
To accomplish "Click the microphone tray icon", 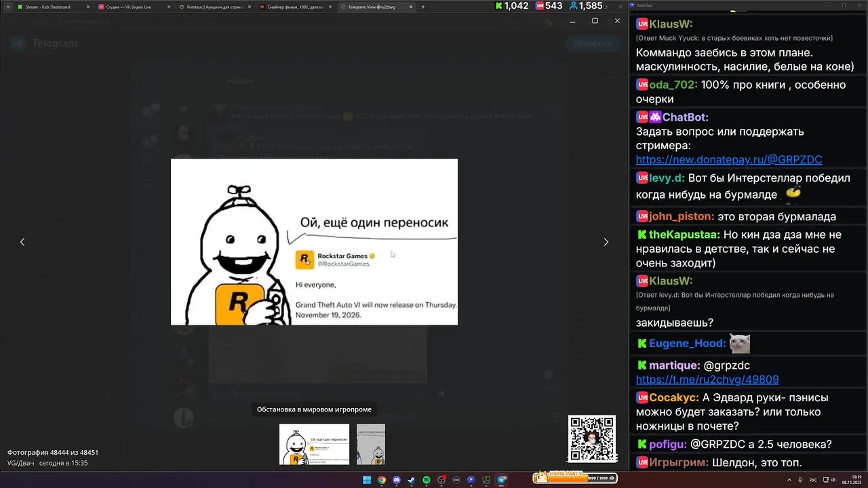I will [800, 480].
